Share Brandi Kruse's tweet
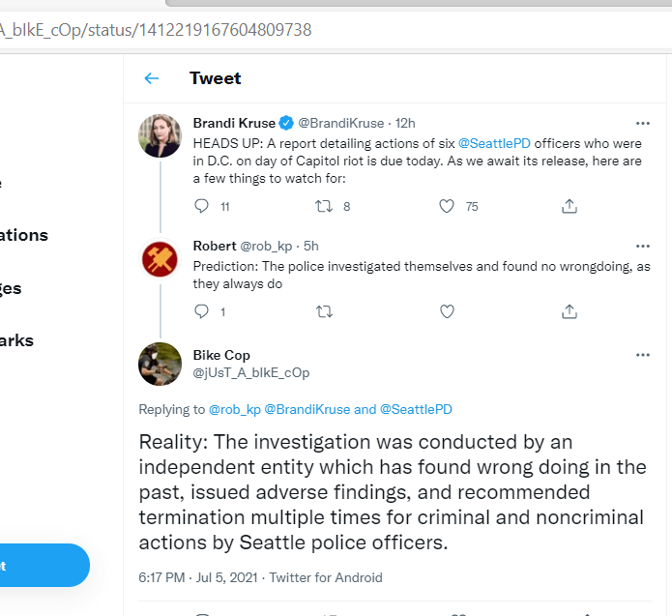The image size is (672, 616). click(570, 206)
